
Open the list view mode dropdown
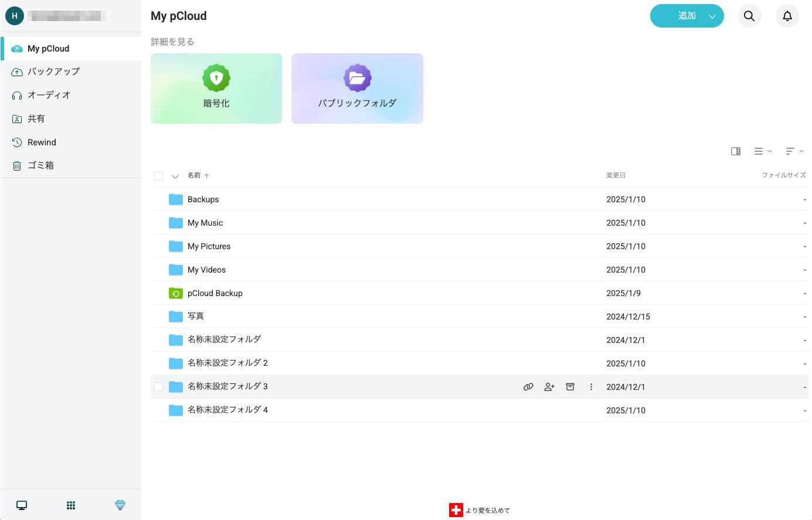763,151
